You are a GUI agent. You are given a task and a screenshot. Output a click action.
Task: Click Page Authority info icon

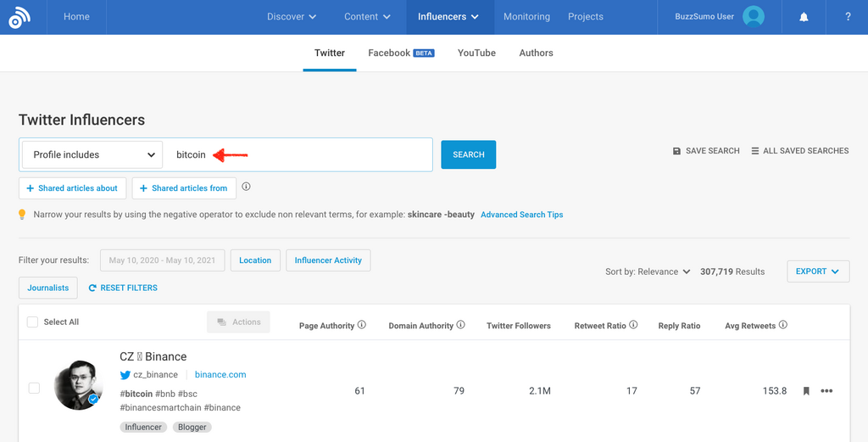click(x=362, y=325)
